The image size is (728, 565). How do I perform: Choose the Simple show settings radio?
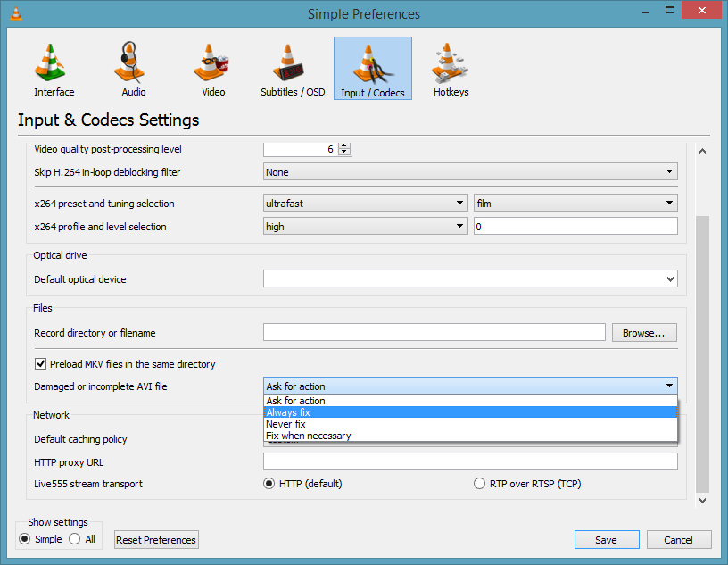(25, 539)
